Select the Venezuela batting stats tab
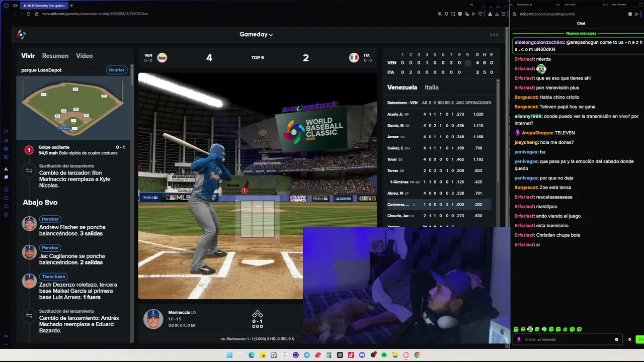This screenshot has height=362, width=644. (x=402, y=87)
